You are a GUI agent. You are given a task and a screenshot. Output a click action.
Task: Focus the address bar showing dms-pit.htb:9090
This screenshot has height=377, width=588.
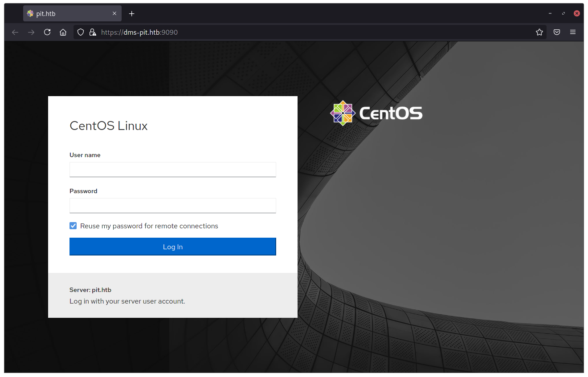coord(312,32)
